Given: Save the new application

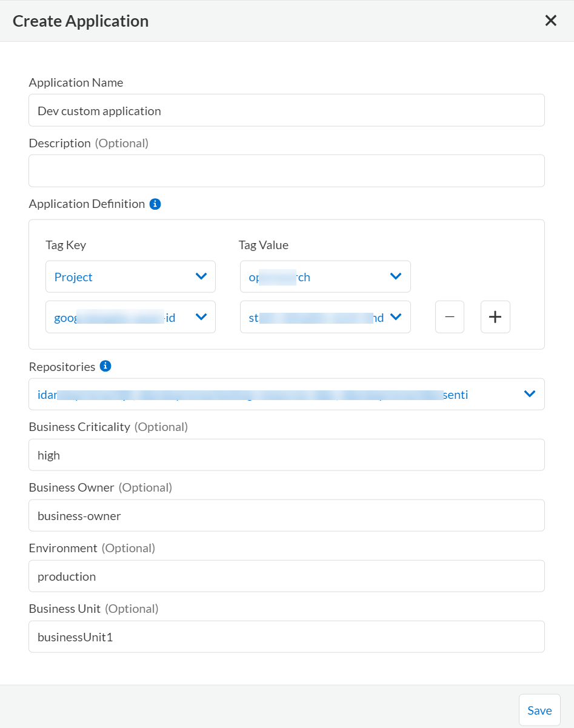Looking at the screenshot, I should click(539, 710).
